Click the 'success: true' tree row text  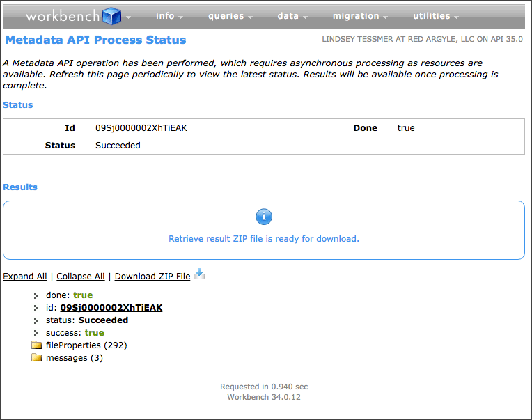(x=75, y=333)
